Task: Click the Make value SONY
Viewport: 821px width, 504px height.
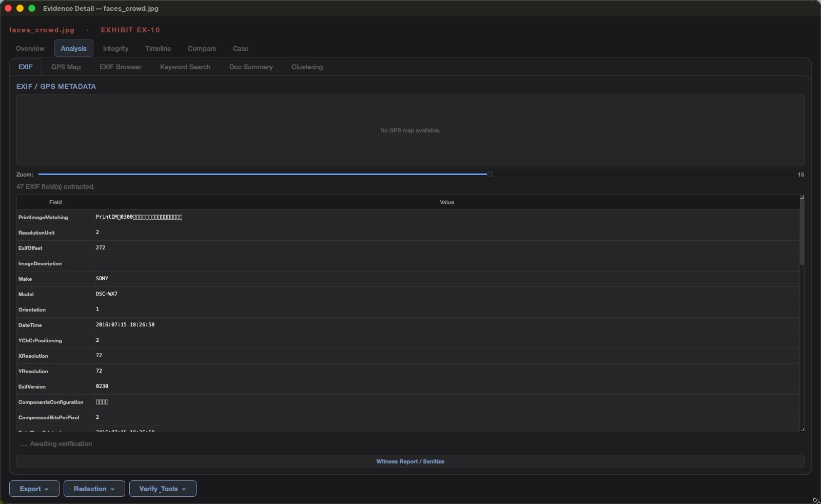Action: 102,279
